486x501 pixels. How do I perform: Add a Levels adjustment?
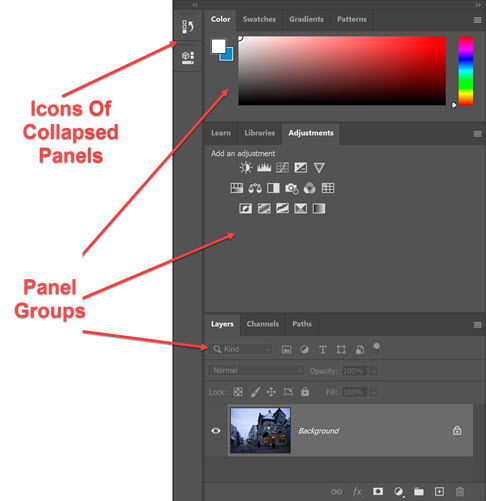264,168
